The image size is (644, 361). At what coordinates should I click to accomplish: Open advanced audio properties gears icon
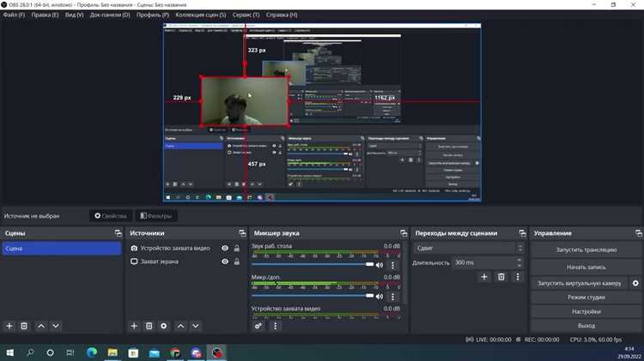(x=258, y=326)
